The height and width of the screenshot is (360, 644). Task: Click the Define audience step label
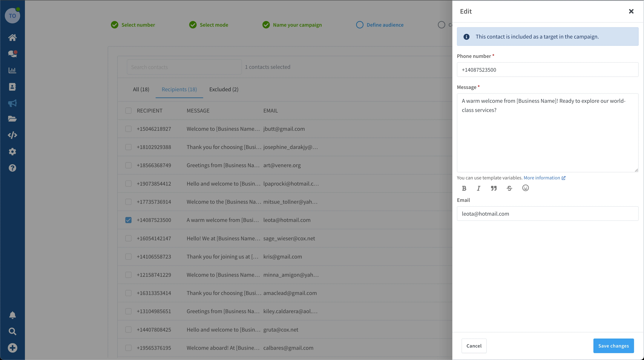point(385,25)
